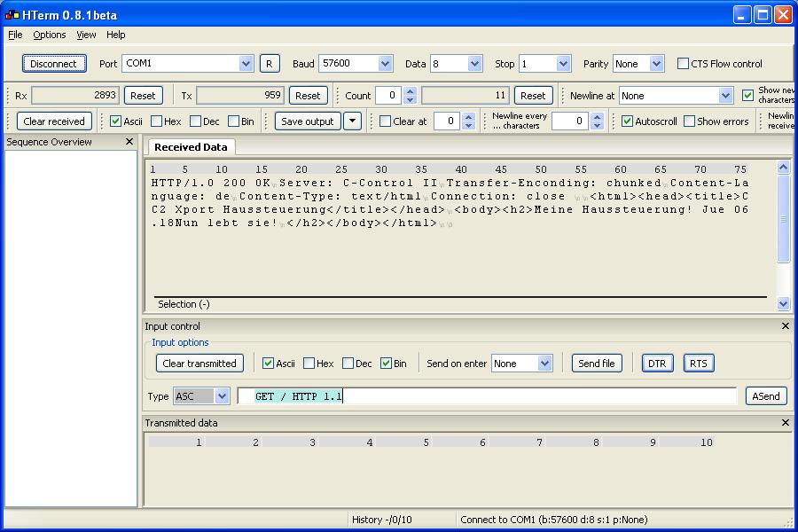Open the Send on enter dropdown

544,364
